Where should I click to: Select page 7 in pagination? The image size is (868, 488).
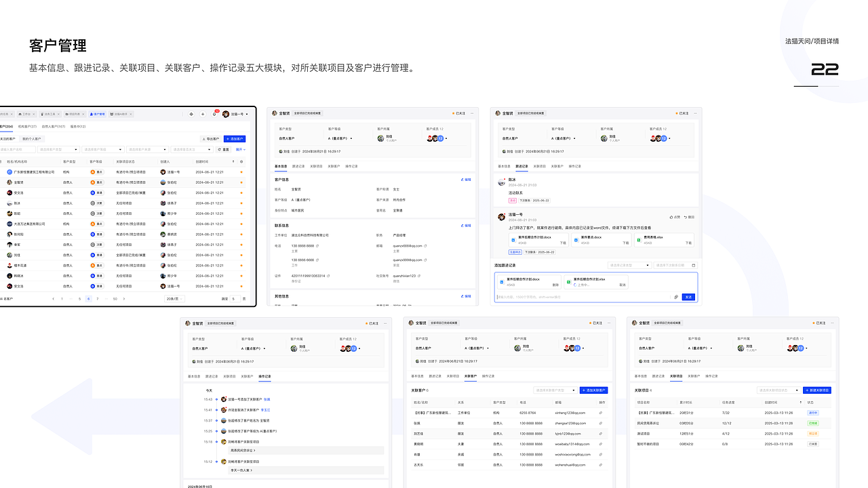(97, 298)
